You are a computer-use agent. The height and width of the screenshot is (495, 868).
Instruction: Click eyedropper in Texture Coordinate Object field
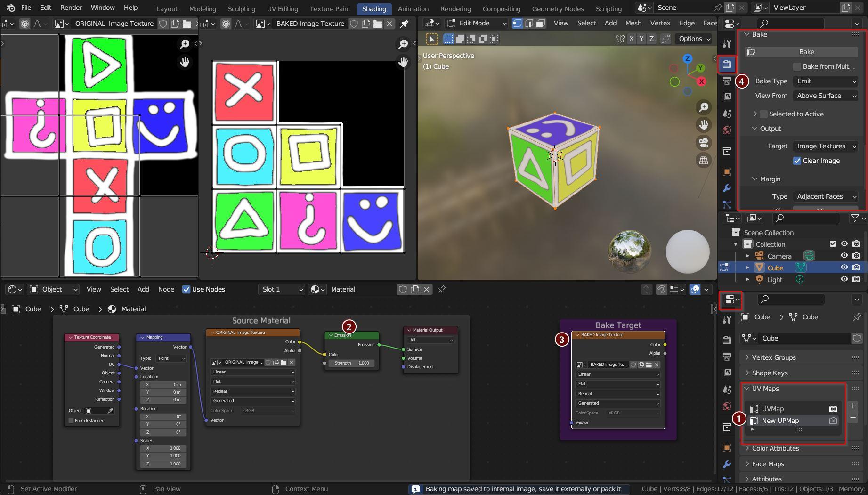(110, 411)
